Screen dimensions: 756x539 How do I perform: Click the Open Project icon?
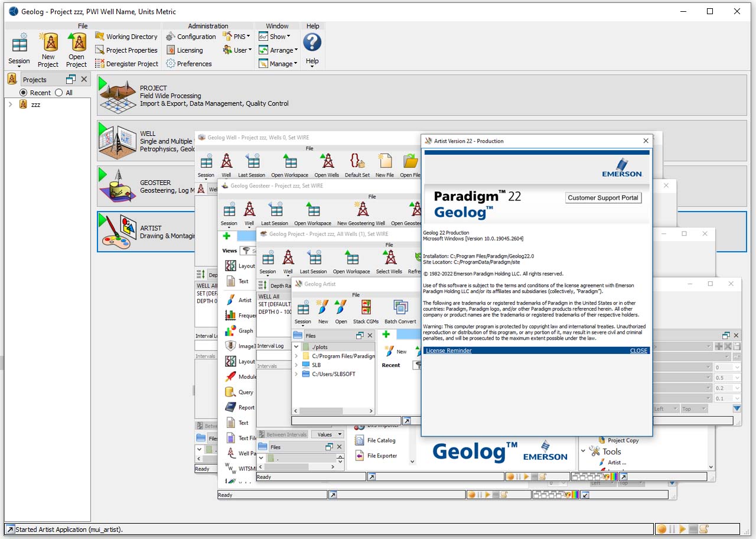(x=76, y=43)
